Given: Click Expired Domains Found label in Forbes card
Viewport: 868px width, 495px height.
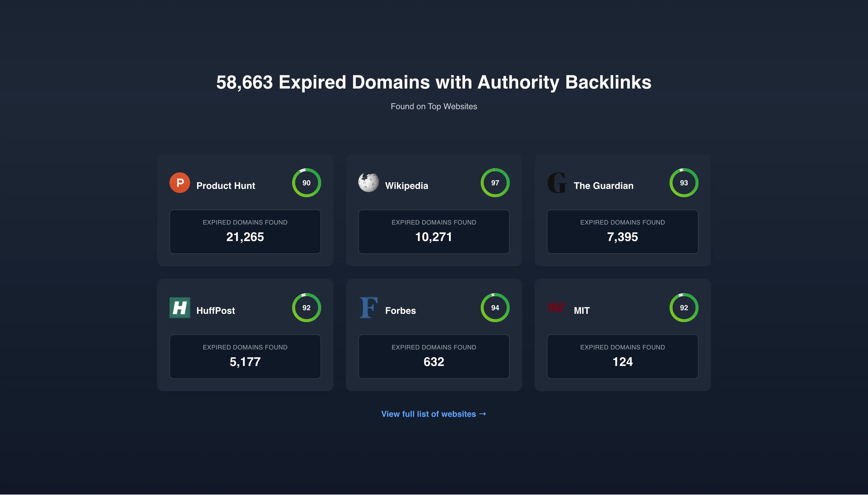Looking at the screenshot, I should pyautogui.click(x=434, y=347).
